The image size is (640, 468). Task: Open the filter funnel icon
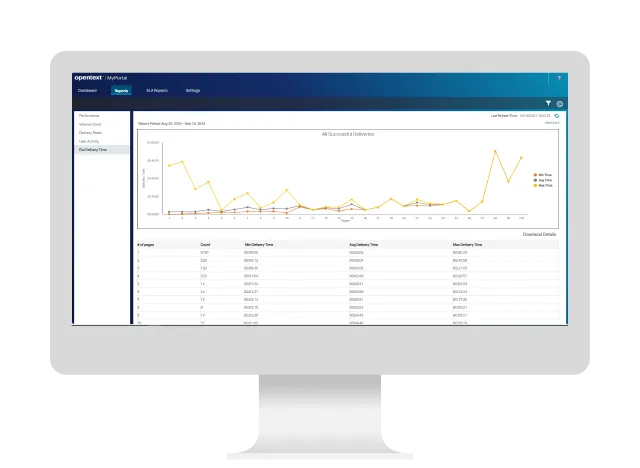click(x=548, y=104)
